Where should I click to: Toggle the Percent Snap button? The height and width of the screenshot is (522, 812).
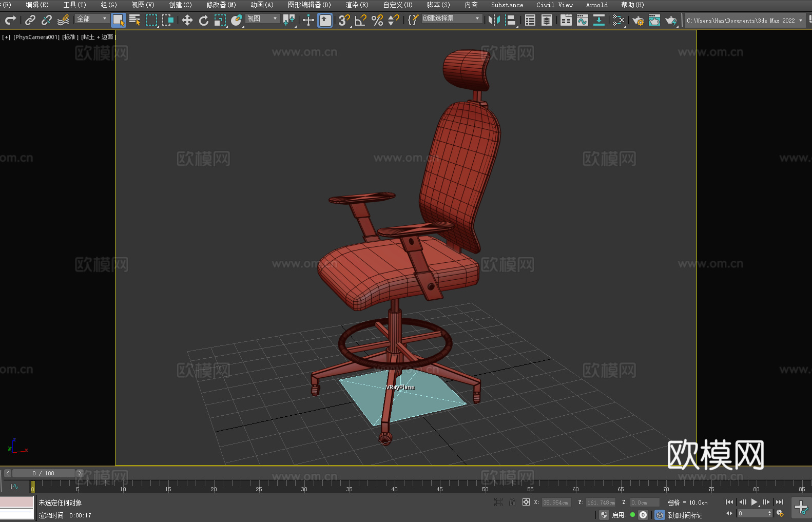click(x=377, y=20)
